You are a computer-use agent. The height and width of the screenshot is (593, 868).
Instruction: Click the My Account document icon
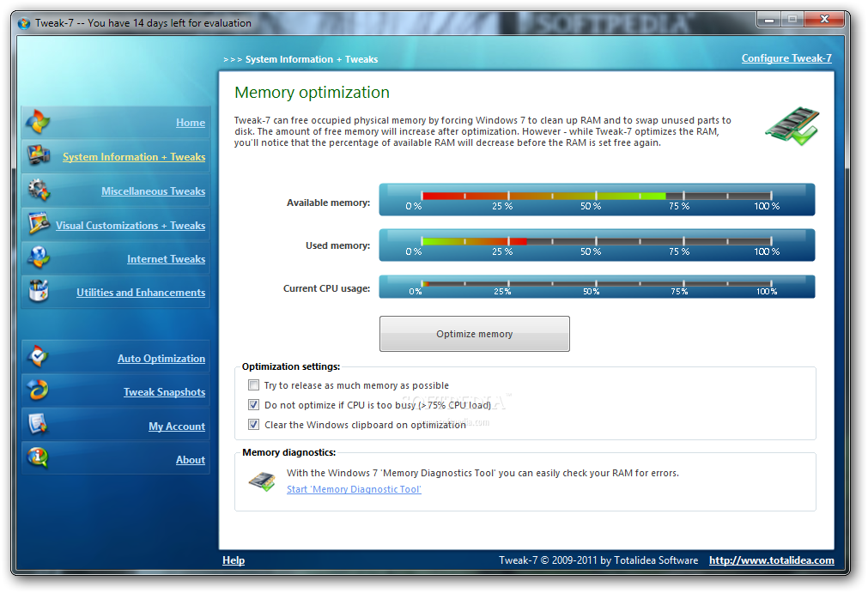pyautogui.click(x=38, y=424)
